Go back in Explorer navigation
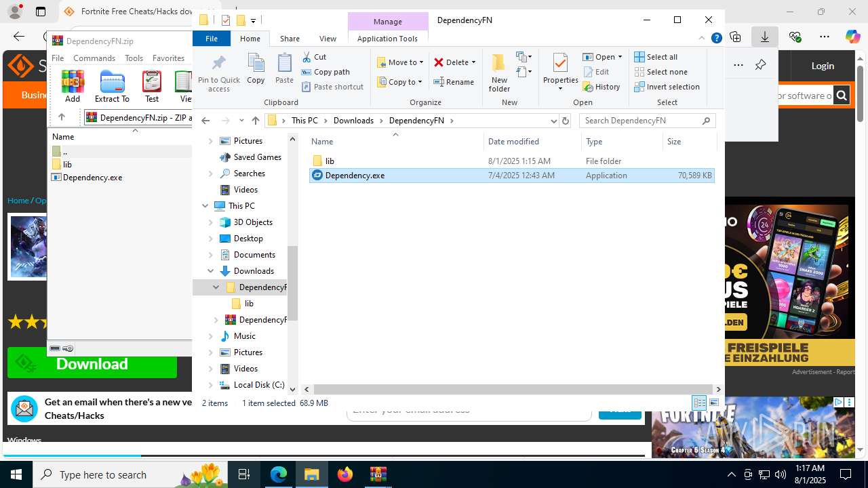868x488 pixels. (205, 121)
